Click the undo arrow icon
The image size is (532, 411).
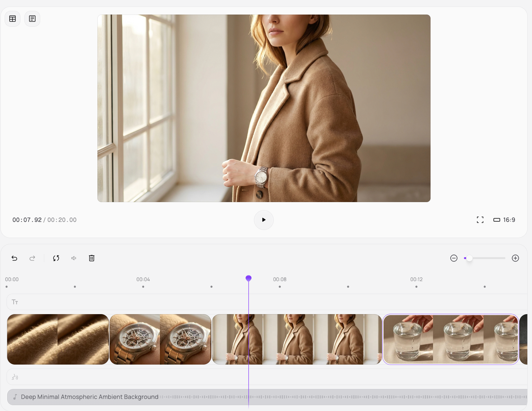tap(15, 258)
